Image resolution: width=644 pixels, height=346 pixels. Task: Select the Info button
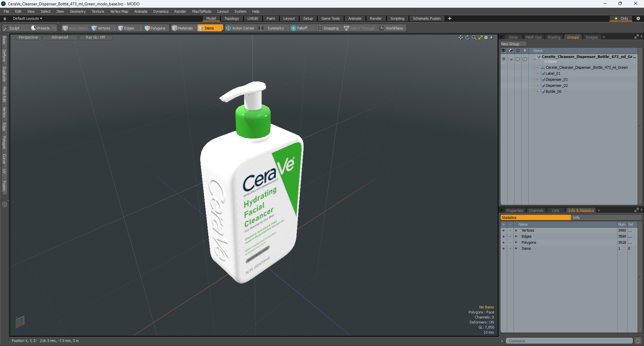click(x=607, y=218)
